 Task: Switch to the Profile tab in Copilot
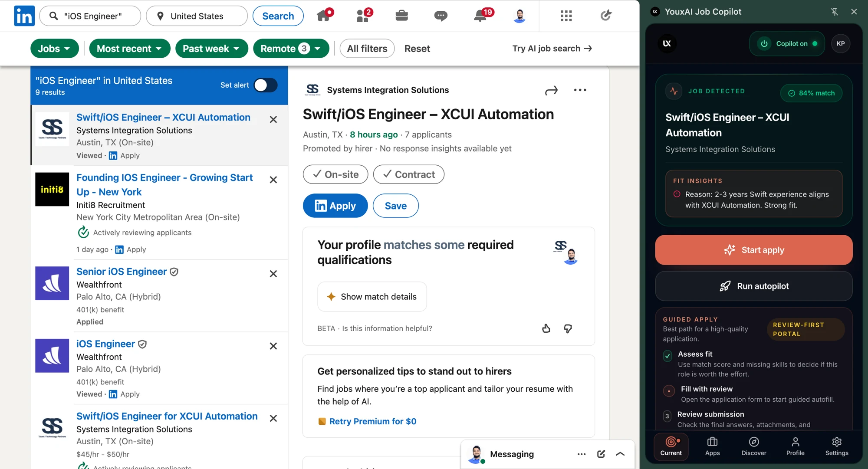(x=795, y=446)
